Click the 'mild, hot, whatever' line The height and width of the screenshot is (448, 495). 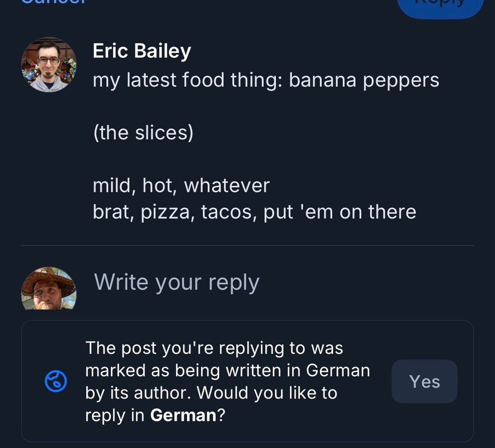coord(181,185)
